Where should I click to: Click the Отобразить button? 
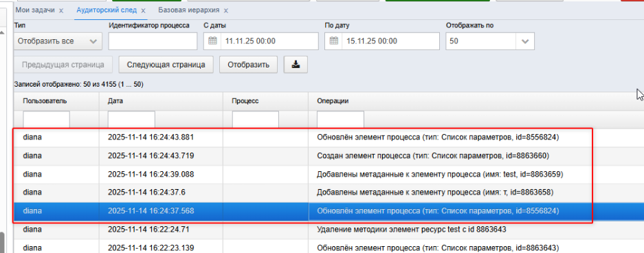(x=249, y=65)
